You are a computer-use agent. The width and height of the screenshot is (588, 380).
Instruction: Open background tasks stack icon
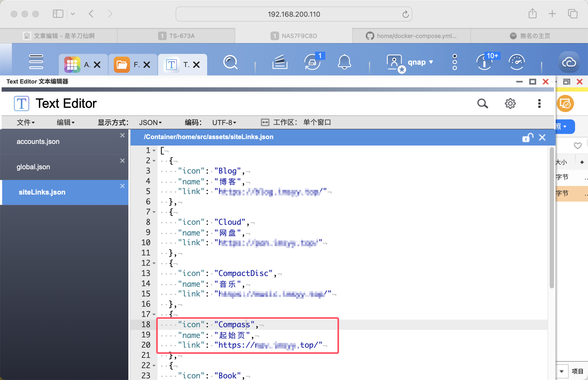[280, 62]
